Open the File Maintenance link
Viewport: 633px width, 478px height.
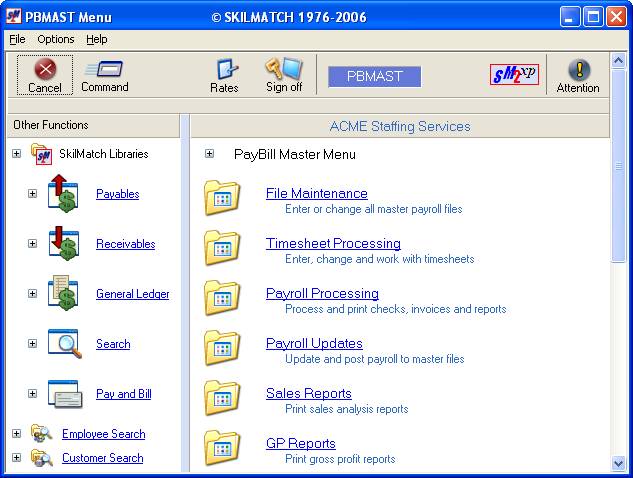click(316, 193)
